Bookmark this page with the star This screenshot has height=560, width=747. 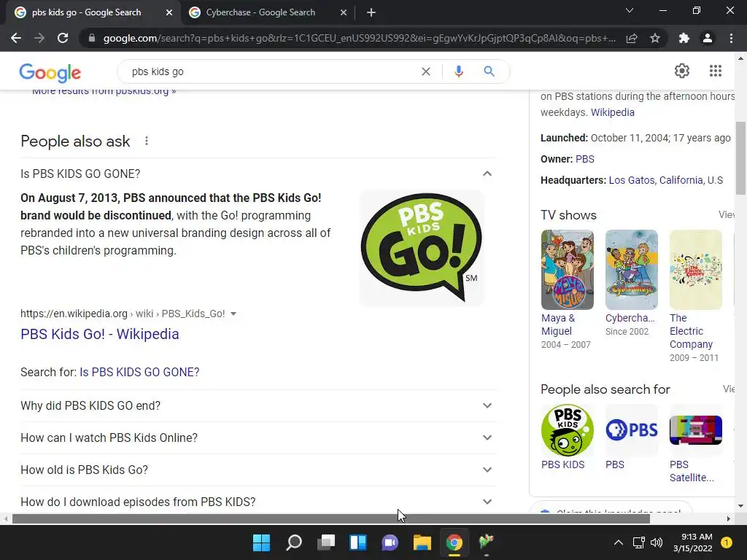pyautogui.click(x=655, y=38)
